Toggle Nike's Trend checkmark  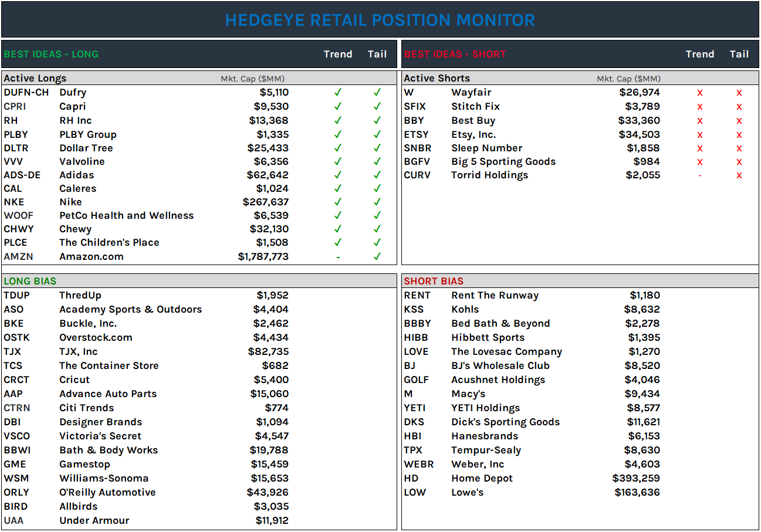[x=338, y=202]
